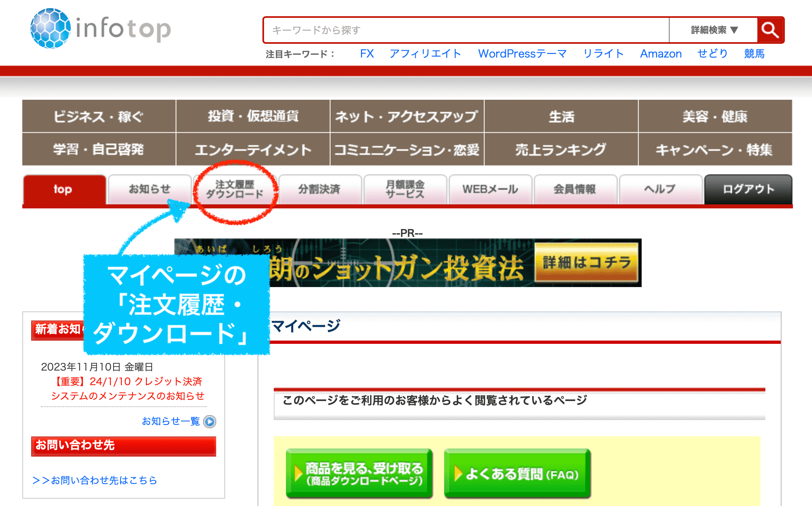Select the 分割決済 tab
This screenshot has width=812, height=506.
pos(320,189)
